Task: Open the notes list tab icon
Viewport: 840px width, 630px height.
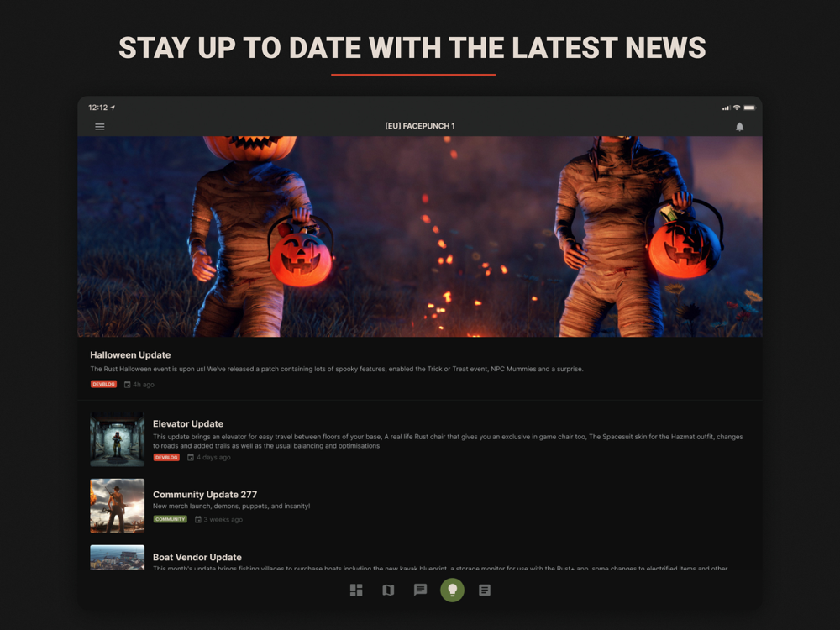Action: pos(485,590)
